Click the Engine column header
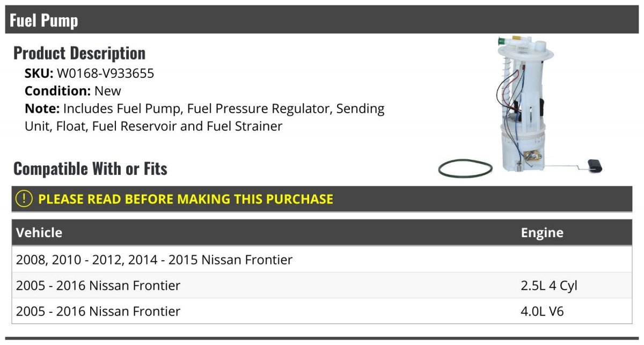 [x=542, y=232]
